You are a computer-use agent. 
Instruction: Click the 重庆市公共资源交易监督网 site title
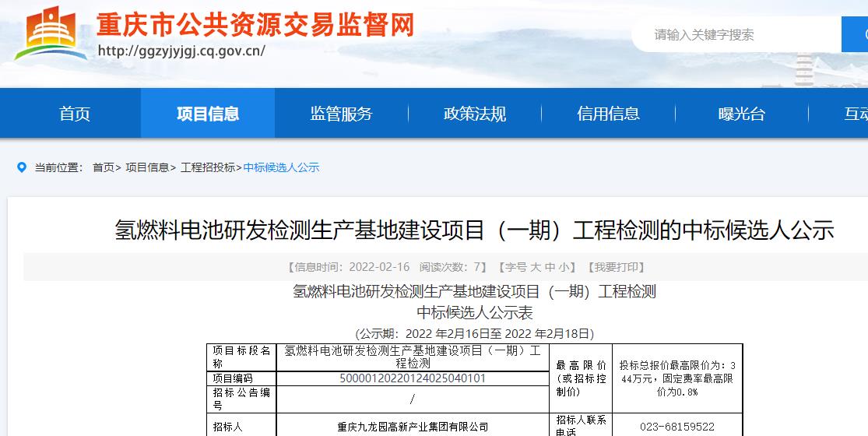255,25
